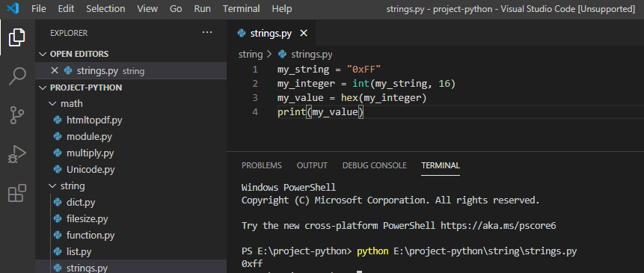Screen dimensions: 644x273
Task: Switch to the Problems panel tab
Action: [262, 165]
